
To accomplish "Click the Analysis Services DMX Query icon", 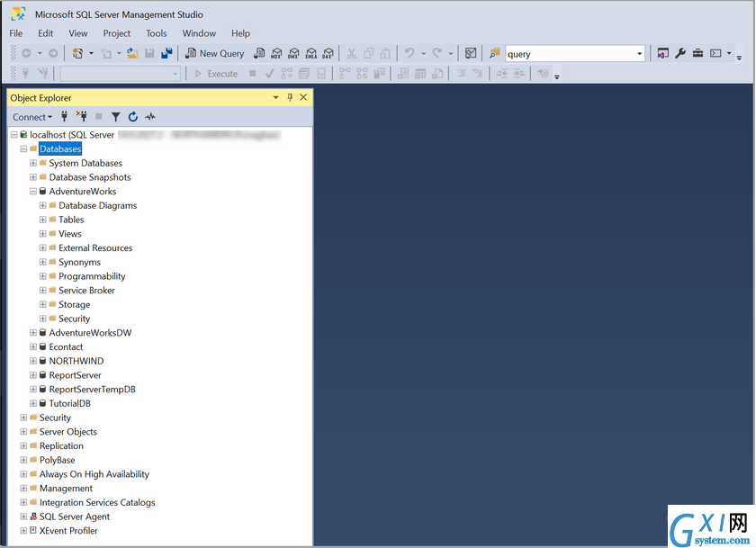I will coord(293,53).
